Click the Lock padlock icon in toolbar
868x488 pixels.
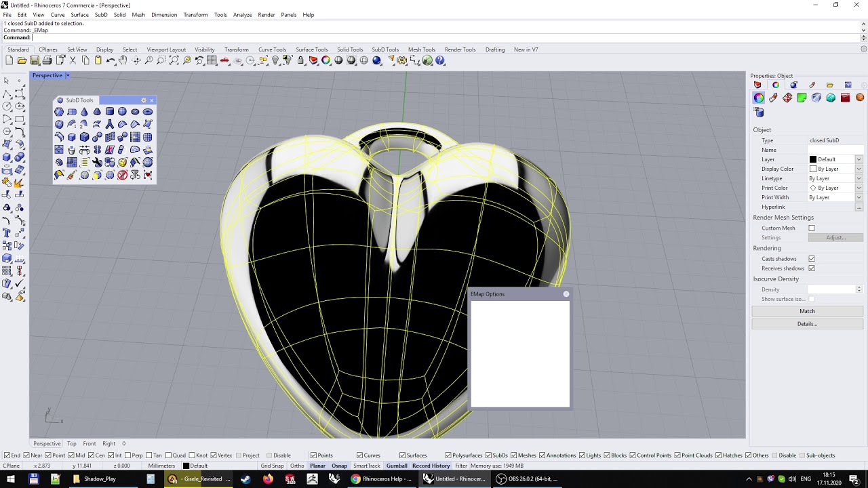pos(300,60)
